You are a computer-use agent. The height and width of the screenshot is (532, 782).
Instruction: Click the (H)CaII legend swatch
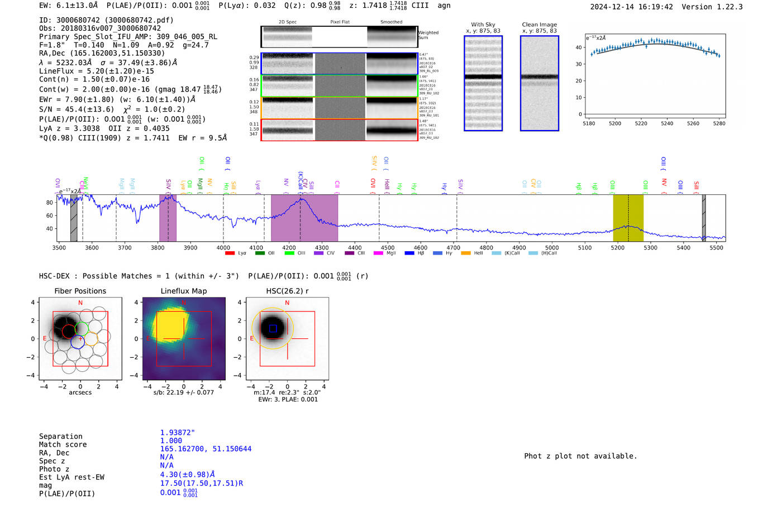(533, 253)
